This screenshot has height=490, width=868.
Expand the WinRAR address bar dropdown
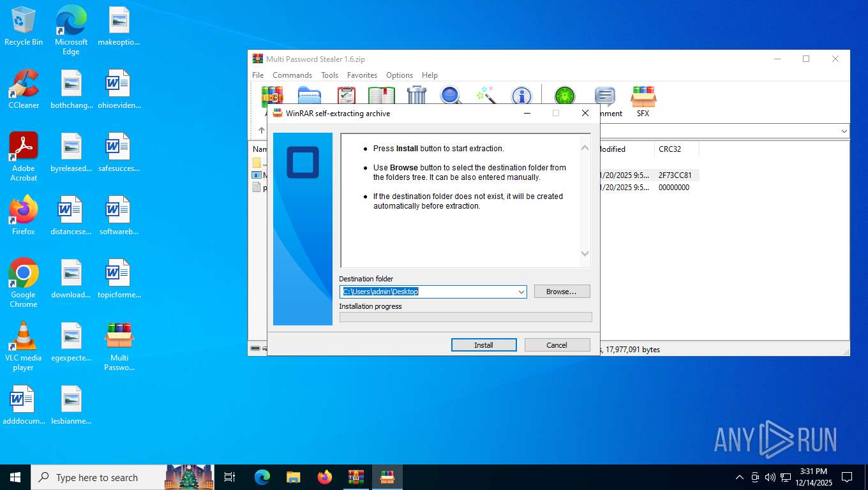(844, 131)
